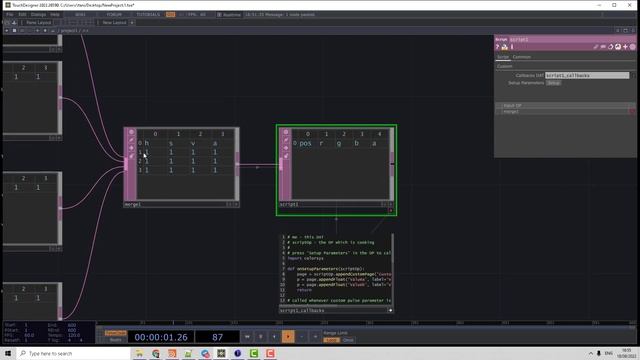Screen dimensions: 640x360
Task: Click the timecode 00:00:01.26 field
Action: pos(161,337)
